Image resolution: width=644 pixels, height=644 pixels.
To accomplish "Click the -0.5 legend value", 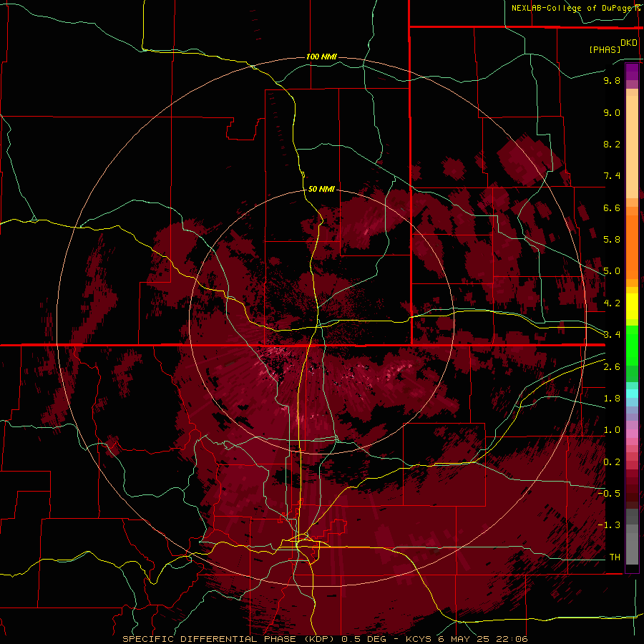I will [609, 494].
